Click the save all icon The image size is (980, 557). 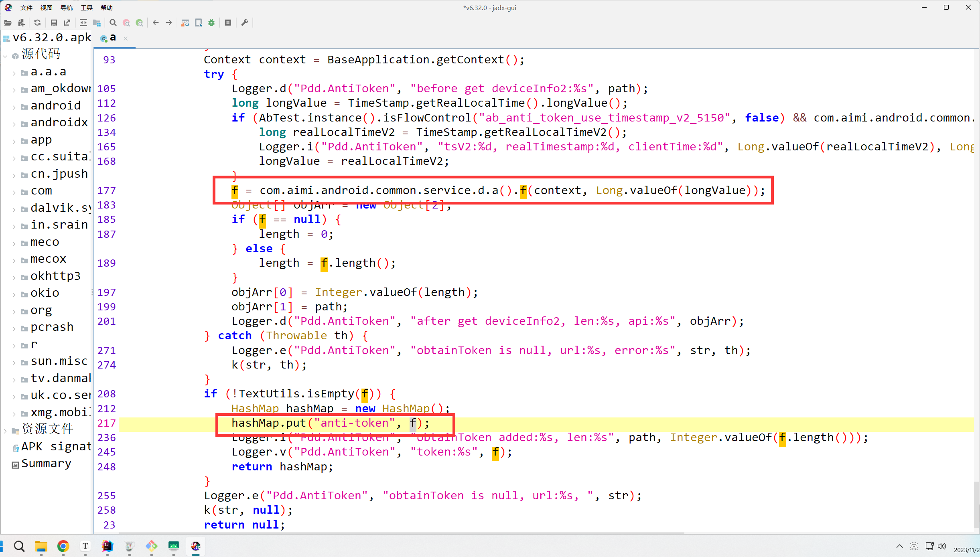coord(54,23)
